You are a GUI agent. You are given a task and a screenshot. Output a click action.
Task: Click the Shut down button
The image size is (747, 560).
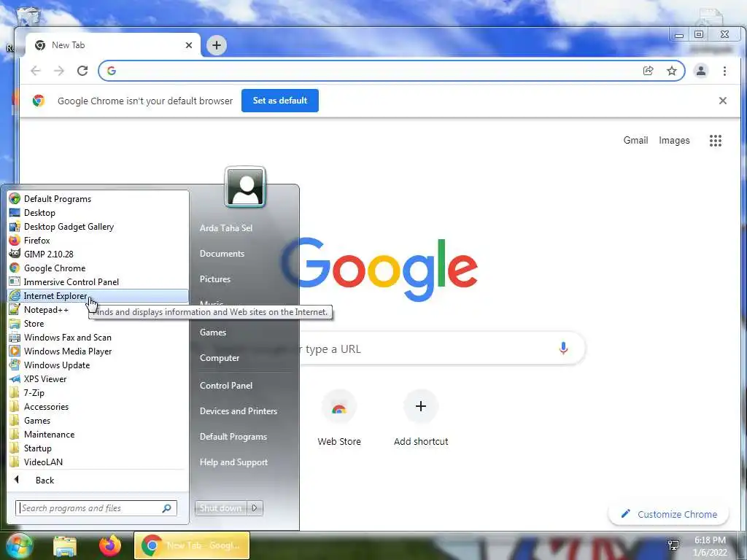pos(220,508)
